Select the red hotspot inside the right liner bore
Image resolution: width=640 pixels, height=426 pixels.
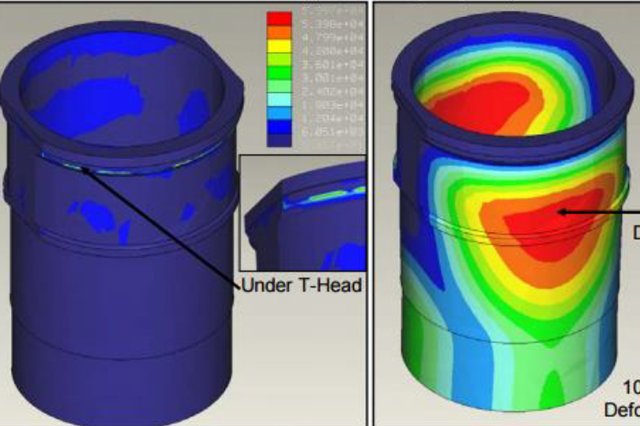[482, 106]
